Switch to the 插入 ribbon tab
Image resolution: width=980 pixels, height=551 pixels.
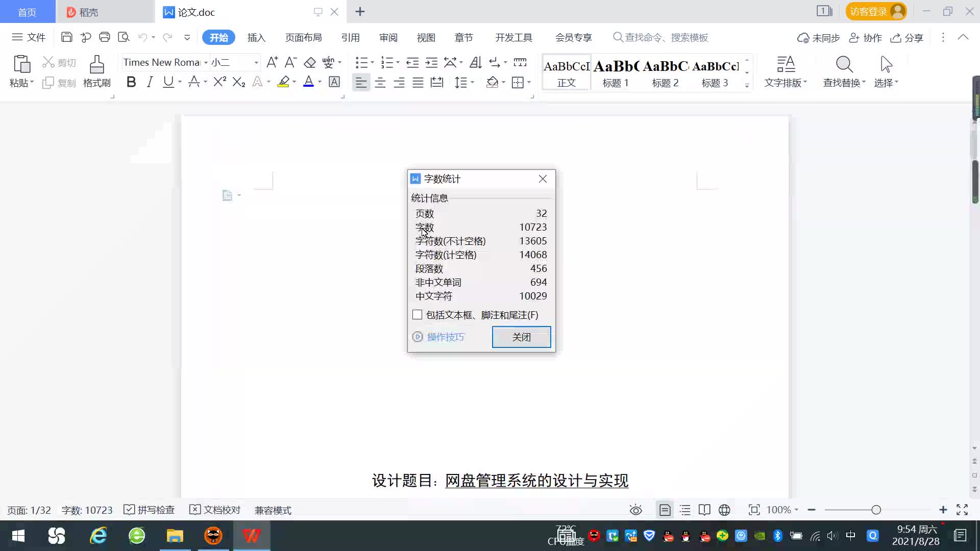click(256, 38)
